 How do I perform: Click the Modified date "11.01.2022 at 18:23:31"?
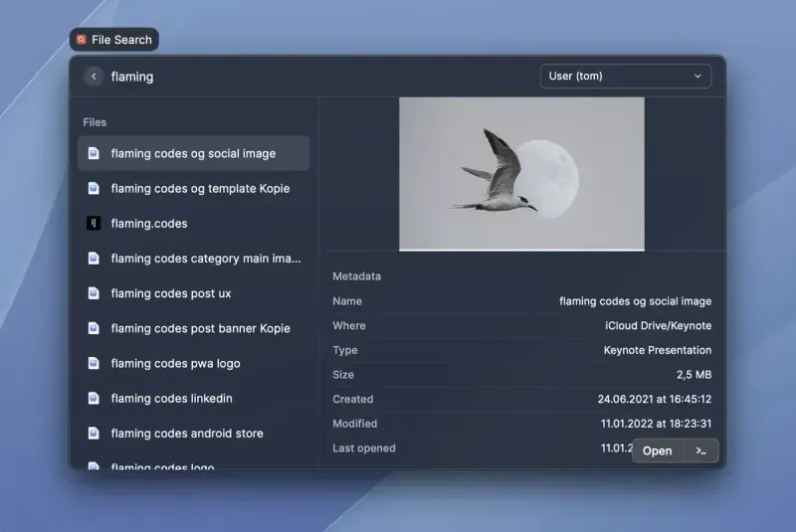click(x=656, y=424)
